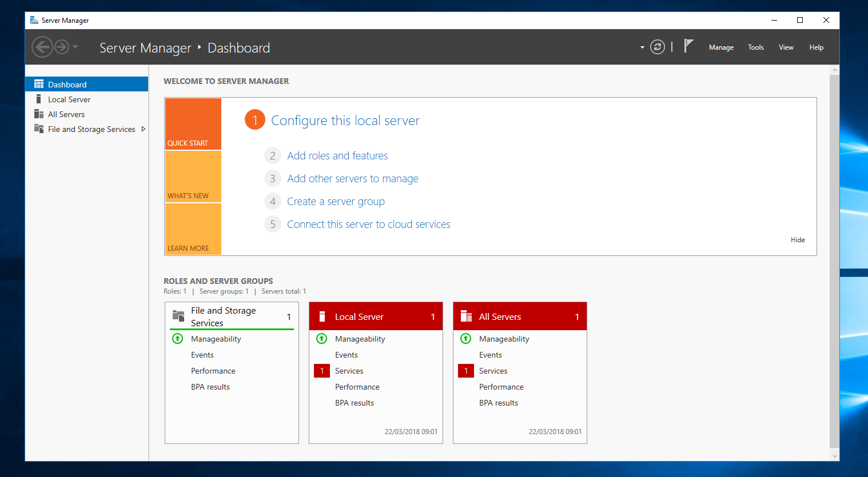Open Services alert via red badge on All Servers tile

465,371
